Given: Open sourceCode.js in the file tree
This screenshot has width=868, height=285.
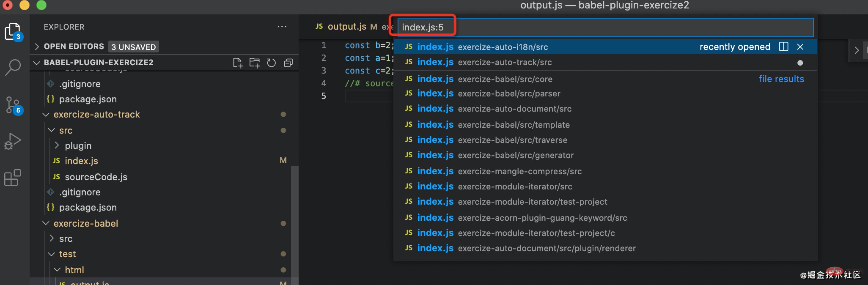Looking at the screenshot, I should tap(96, 177).
